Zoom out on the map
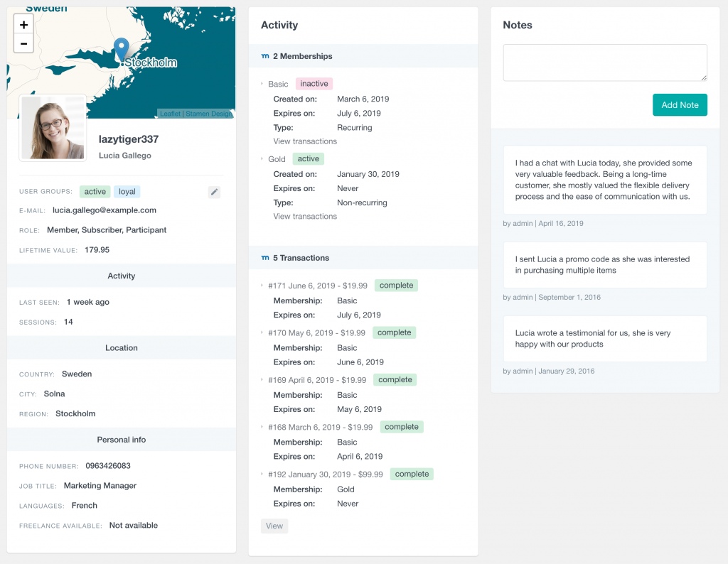This screenshot has width=728, height=564. click(23, 43)
